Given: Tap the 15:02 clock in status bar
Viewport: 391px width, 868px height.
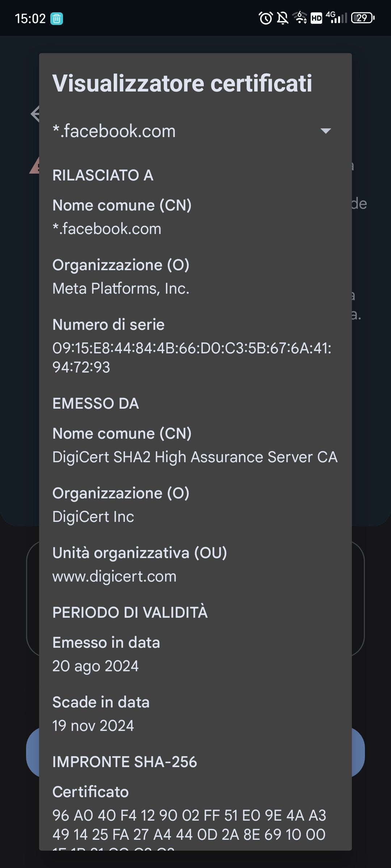Looking at the screenshot, I should point(30,18).
